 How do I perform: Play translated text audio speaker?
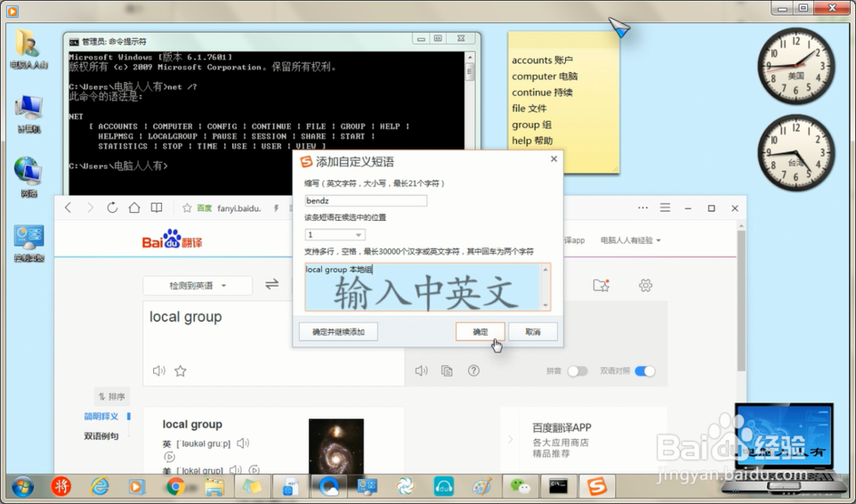(421, 371)
